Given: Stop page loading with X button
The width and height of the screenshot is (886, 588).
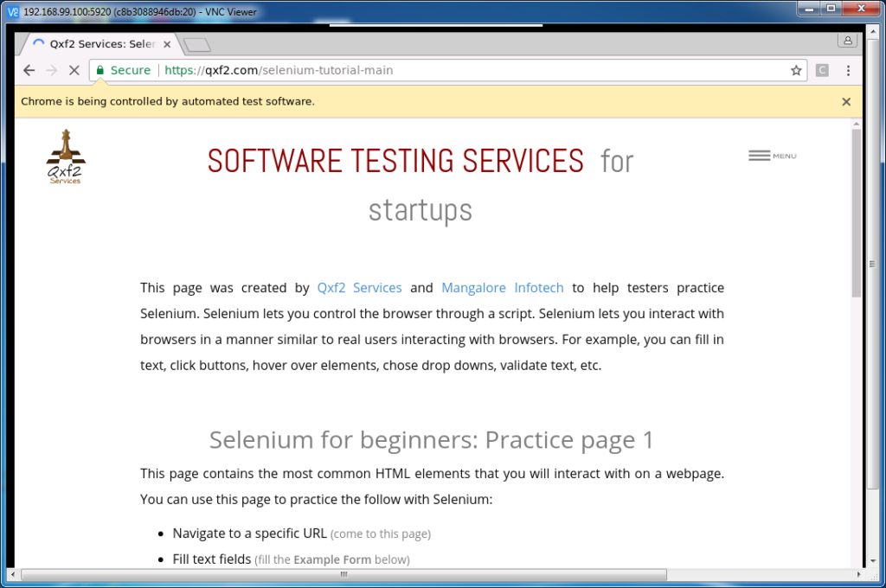Looking at the screenshot, I should [74, 71].
